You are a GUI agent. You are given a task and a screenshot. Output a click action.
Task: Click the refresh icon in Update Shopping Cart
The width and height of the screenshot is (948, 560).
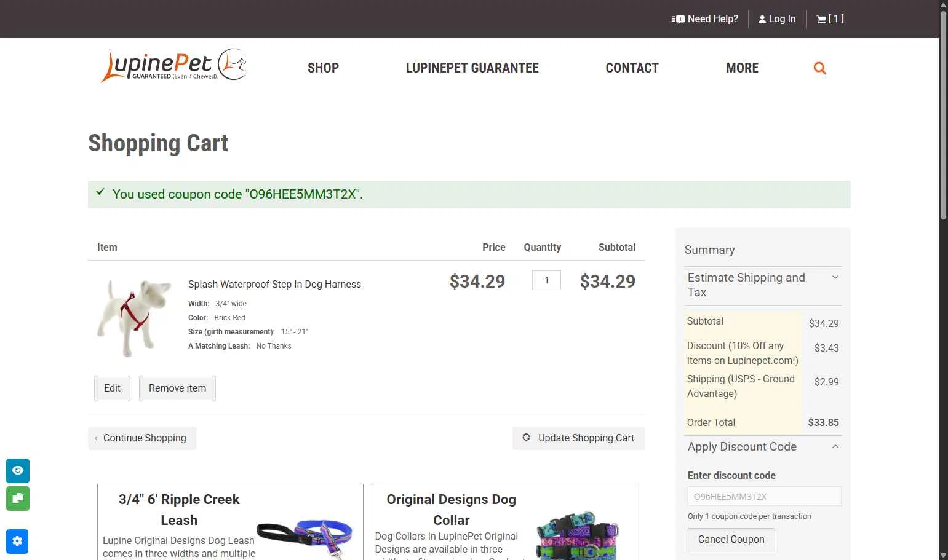[526, 438]
